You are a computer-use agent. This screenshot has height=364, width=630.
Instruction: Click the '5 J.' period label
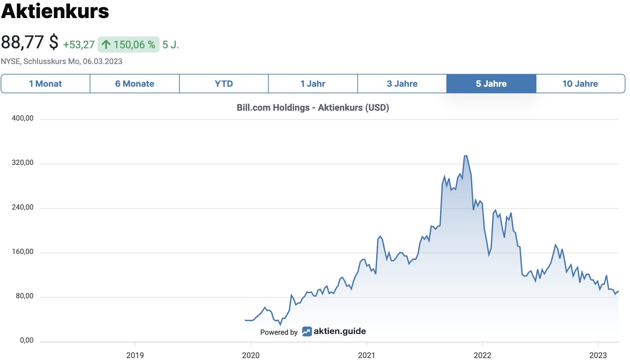click(171, 45)
